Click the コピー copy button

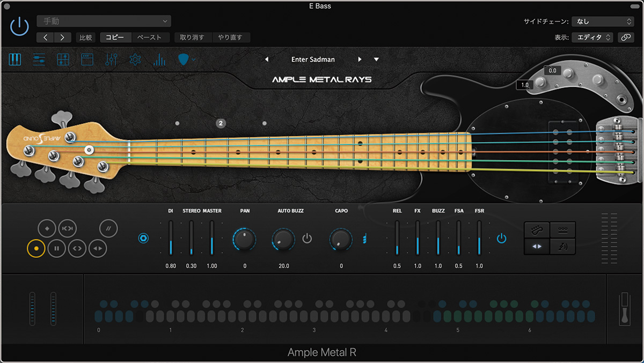[115, 38]
